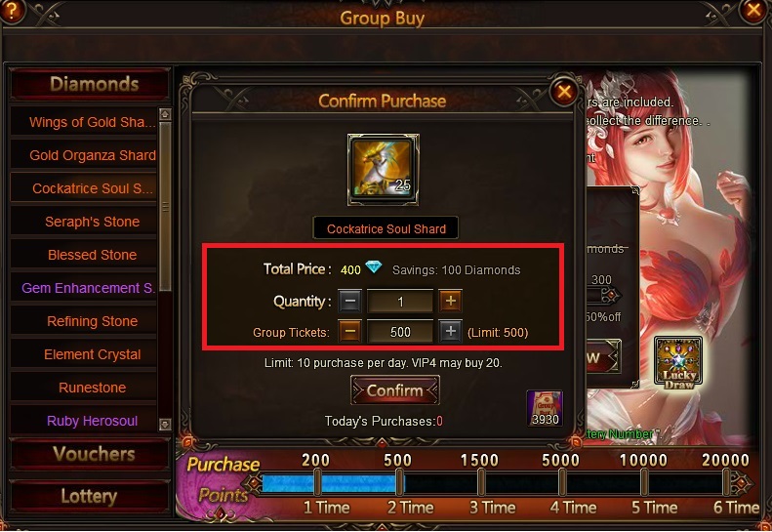Click the Group Tickets amount field

400,332
